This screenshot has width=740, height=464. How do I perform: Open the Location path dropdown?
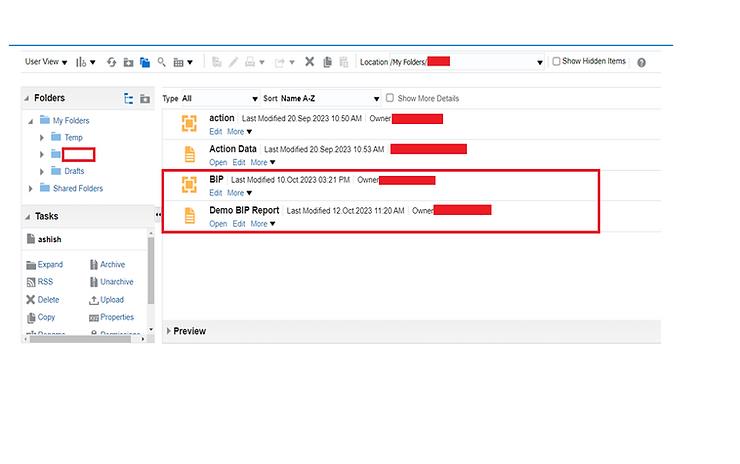(x=539, y=62)
